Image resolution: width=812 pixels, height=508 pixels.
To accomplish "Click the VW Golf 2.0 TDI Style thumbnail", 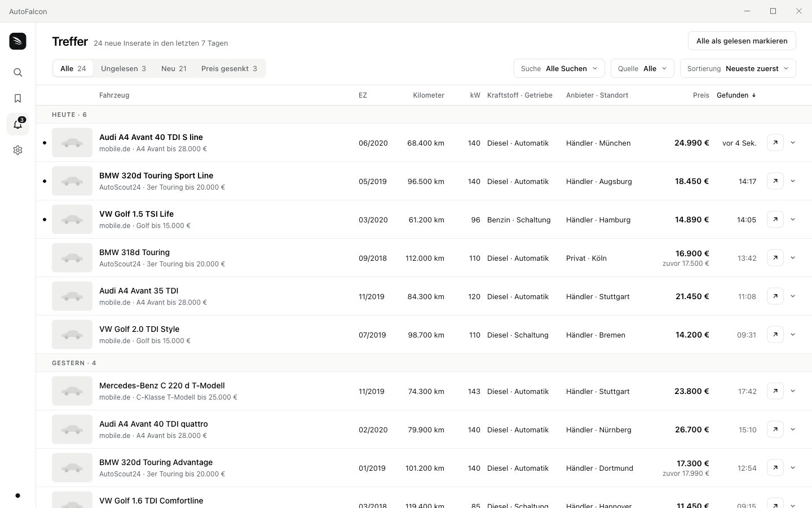I will coord(72,335).
